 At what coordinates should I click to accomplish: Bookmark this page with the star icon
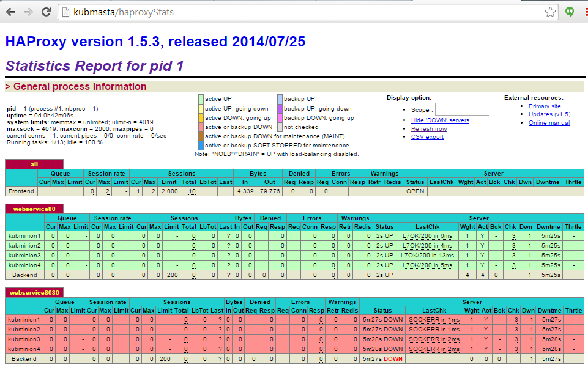click(550, 12)
